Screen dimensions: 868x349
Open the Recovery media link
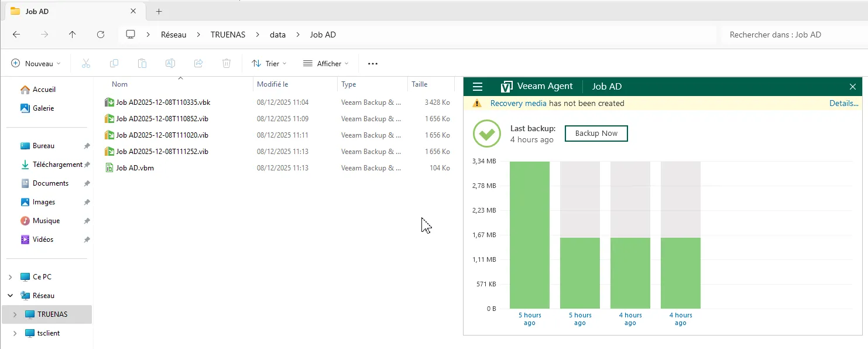tap(518, 103)
